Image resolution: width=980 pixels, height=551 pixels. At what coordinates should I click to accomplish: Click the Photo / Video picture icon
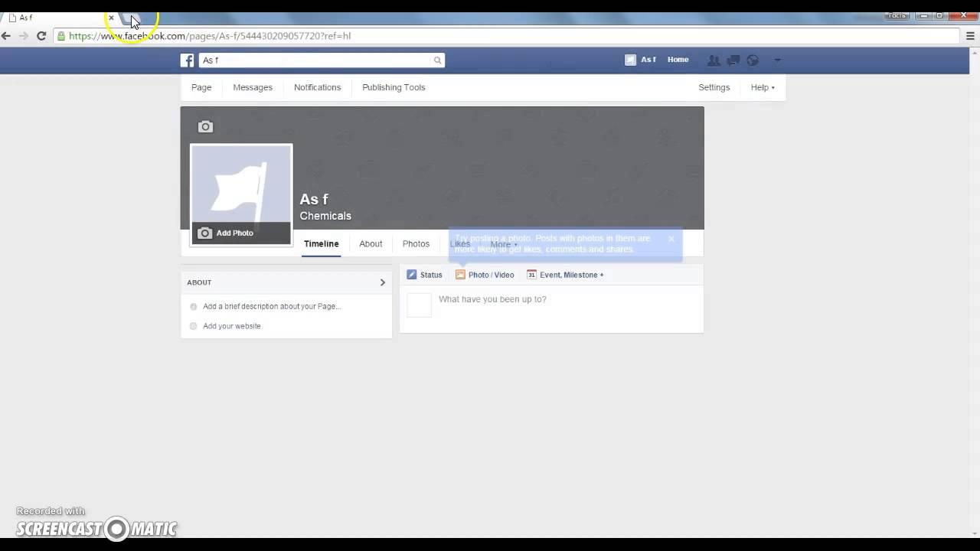click(460, 275)
